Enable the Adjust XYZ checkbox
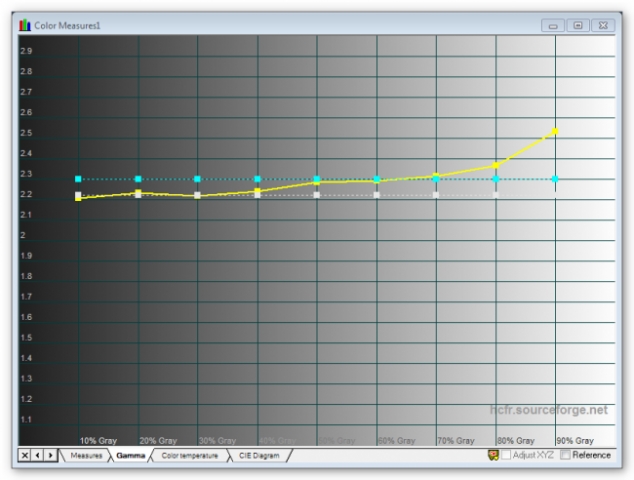The width and height of the screenshot is (634, 480). tap(507, 456)
